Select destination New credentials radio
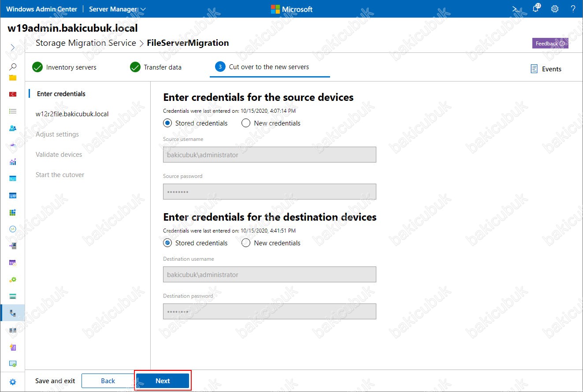The height and width of the screenshot is (392, 583). pyautogui.click(x=246, y=243)
